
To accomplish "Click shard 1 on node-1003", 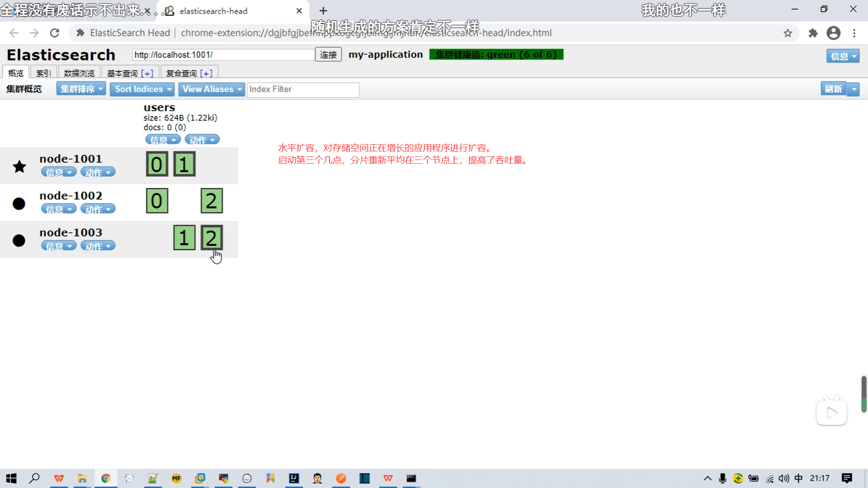I will (x=184, y=238).
